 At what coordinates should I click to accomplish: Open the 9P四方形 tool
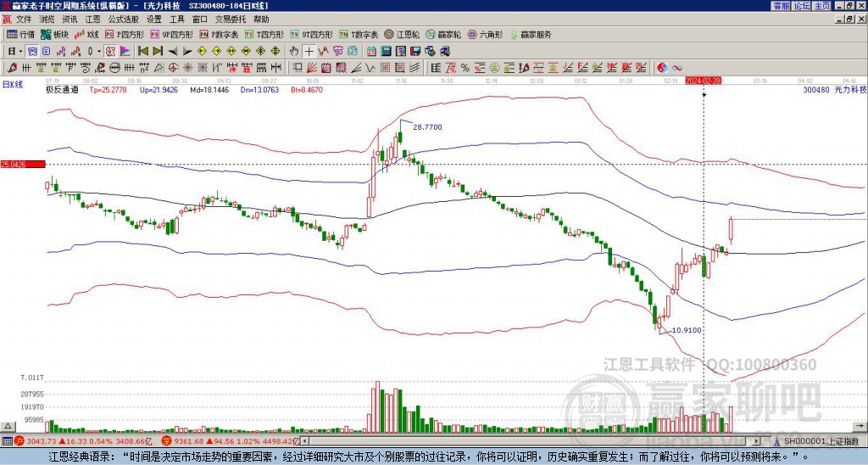coord(171,34)
